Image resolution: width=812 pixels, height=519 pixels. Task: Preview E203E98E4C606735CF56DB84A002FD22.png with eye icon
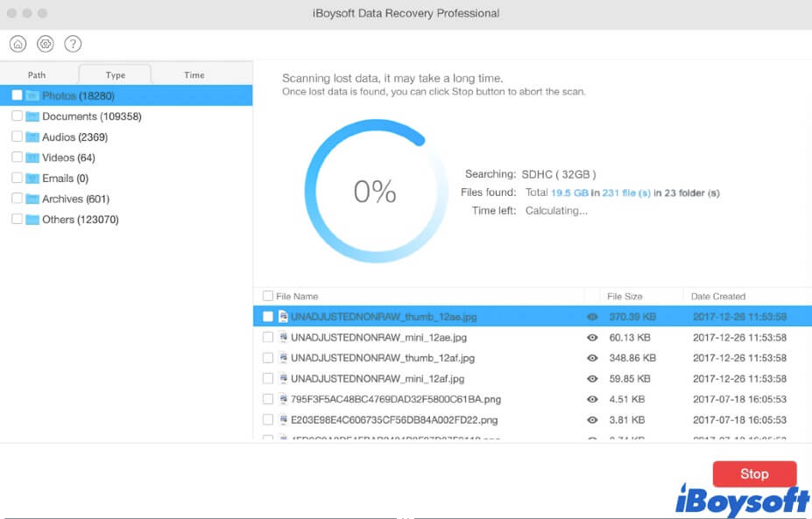pos(592,420)
